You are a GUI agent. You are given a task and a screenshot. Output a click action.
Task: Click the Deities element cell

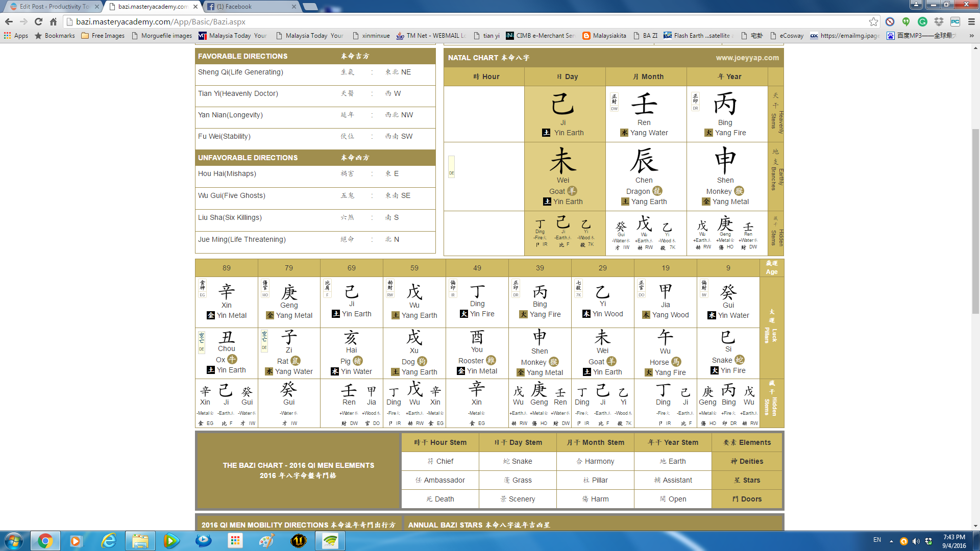[x=747, y=461]
